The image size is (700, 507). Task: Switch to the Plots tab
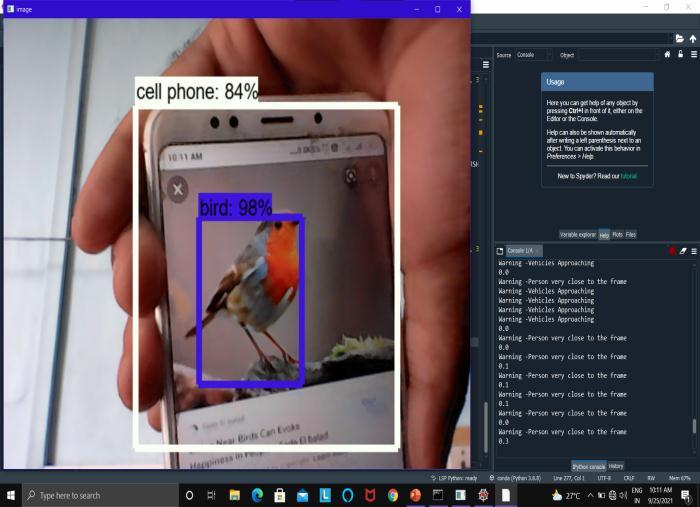(617, 235)
